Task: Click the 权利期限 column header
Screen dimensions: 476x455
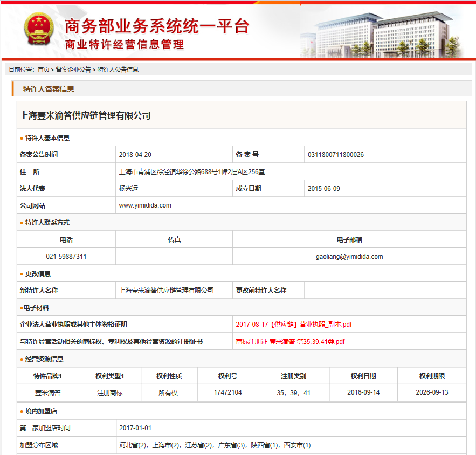Action: pyautogui.click(x=432, y=376)
